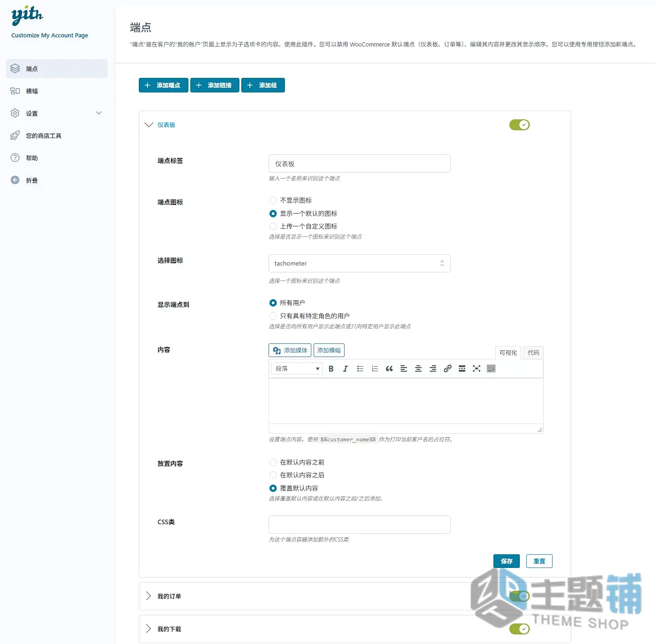Open 帮助 sidebar menu item
655x644 pixels.
coord(57,158)
